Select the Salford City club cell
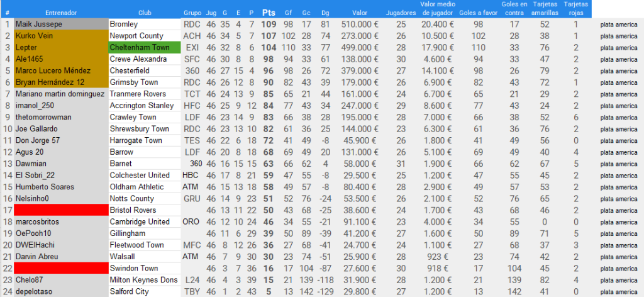The height and width of the screenshot is (297, 644). click(145, 291)
